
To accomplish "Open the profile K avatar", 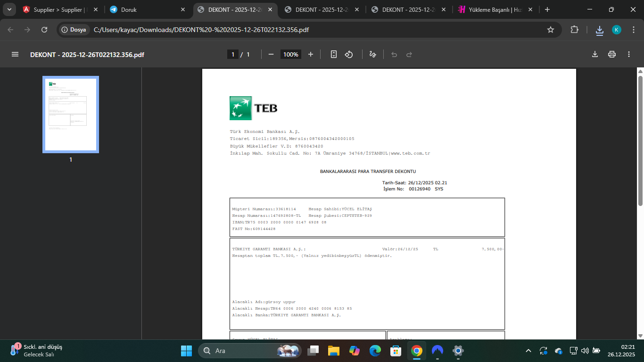I will 617,30.
